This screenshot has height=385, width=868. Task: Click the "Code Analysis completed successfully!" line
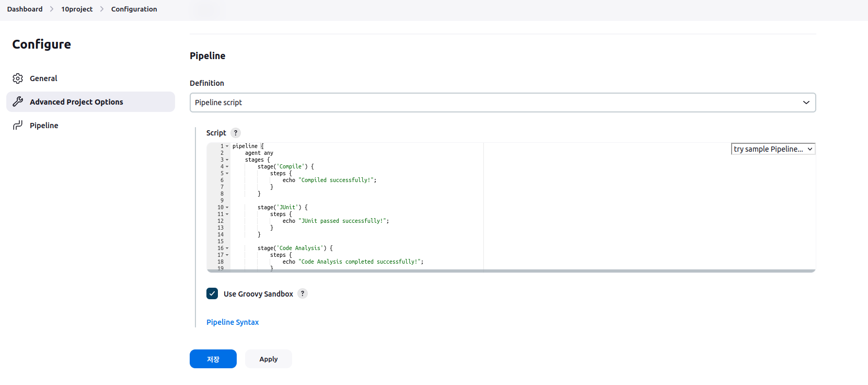coord(353,262)
